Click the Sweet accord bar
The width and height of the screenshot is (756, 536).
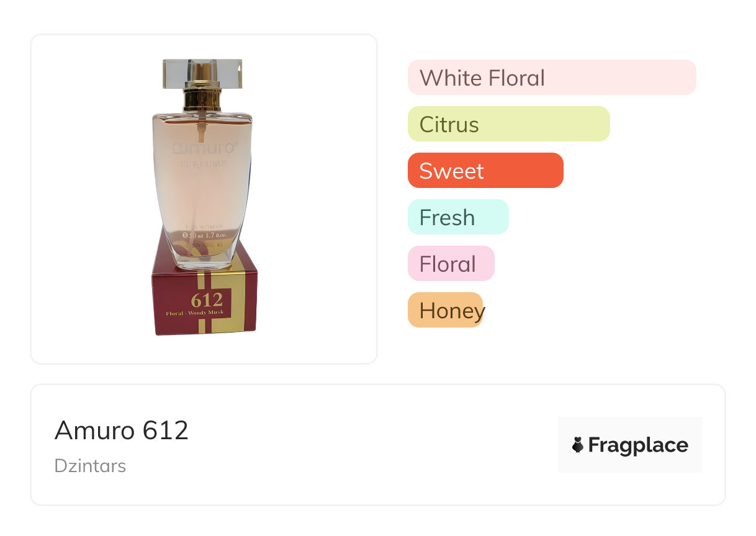coord(485,171)
